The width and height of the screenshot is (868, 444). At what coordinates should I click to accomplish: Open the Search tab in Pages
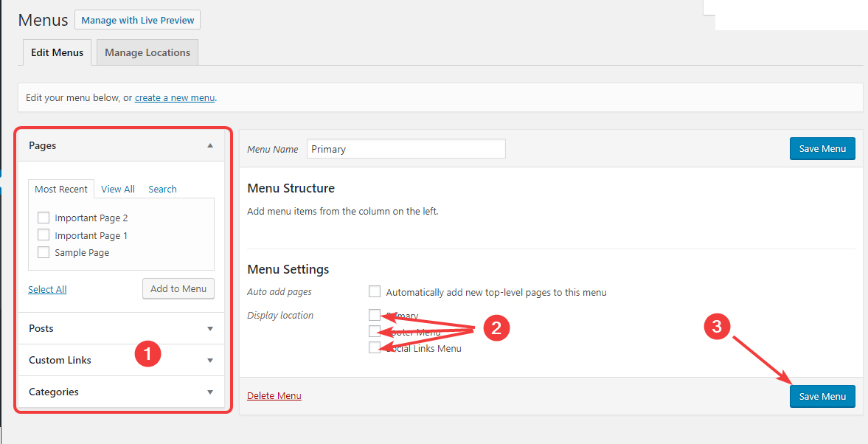[162, 189]
